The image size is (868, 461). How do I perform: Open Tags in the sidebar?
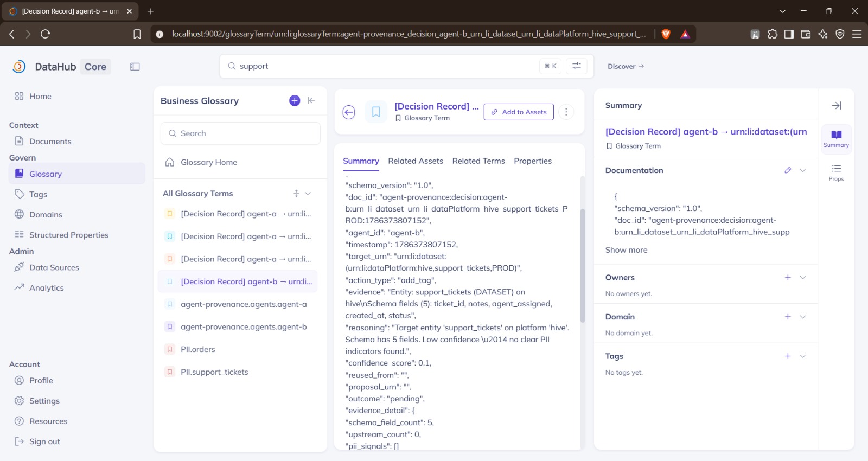[77, 194]
